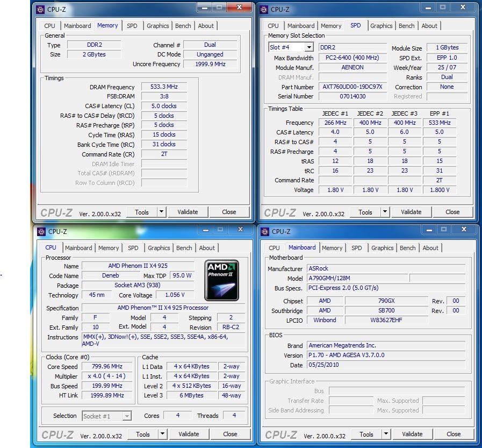Click Validate in Mainboard window
Viewport: 482px width, 448px height.
pos(412,434)
